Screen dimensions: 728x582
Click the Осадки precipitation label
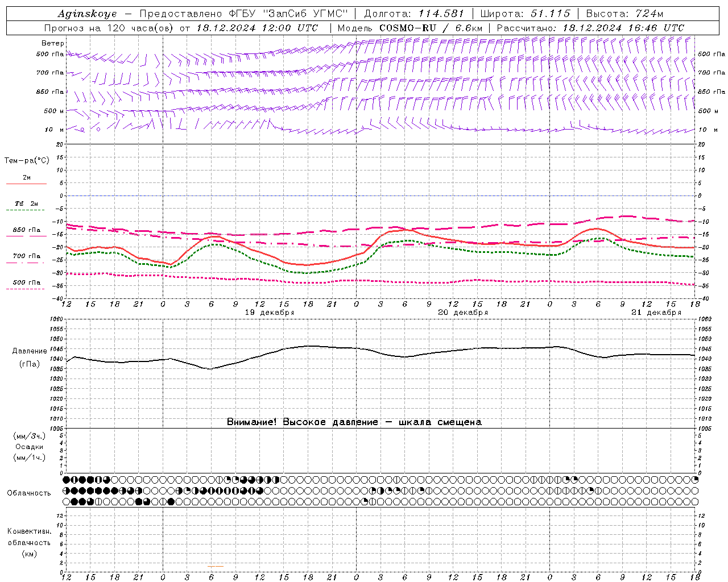(30, 447)
